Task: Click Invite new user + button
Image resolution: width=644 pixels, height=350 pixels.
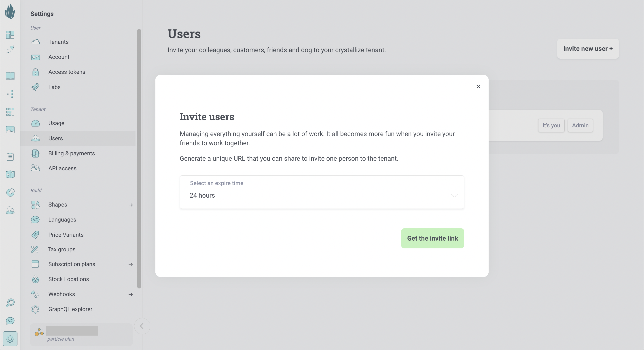Action: [588, 49]
